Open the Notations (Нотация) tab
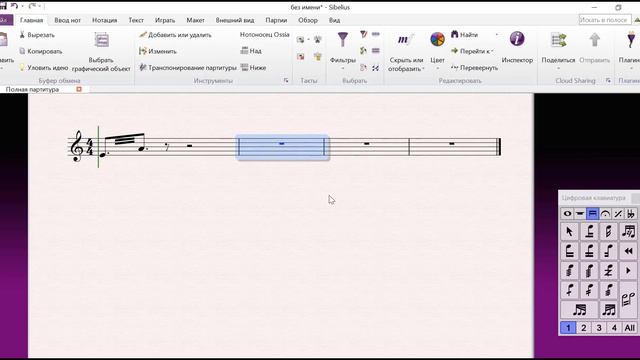The width and height of the screenshot is (640, 360). (x=104, y=20)
